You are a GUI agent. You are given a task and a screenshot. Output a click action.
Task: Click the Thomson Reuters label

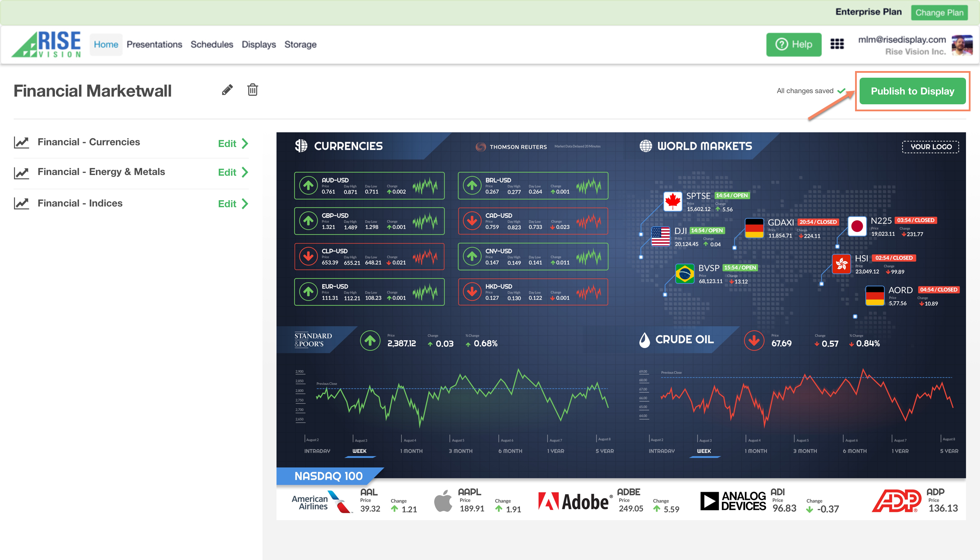511,147
